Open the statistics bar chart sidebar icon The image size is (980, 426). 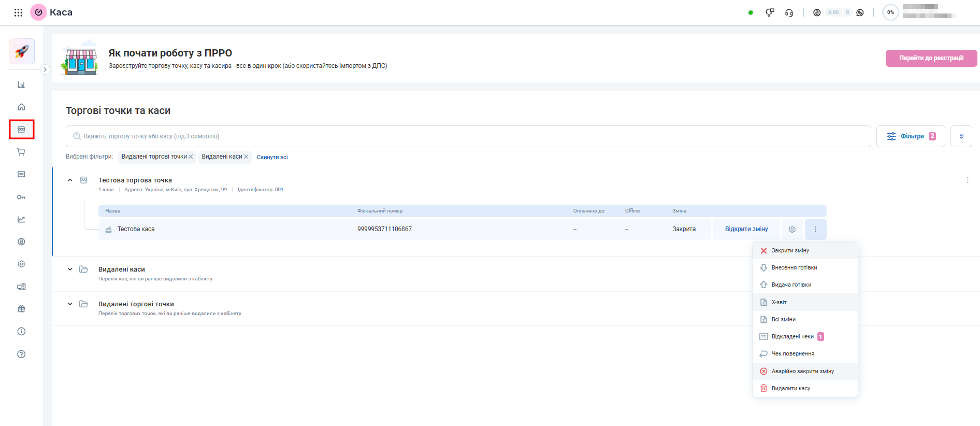21,84
